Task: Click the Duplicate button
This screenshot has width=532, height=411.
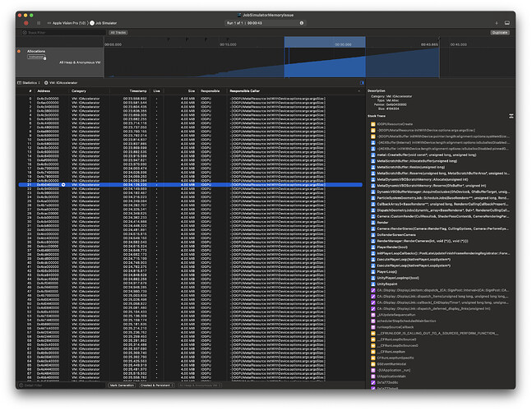Action: point(500,33)
